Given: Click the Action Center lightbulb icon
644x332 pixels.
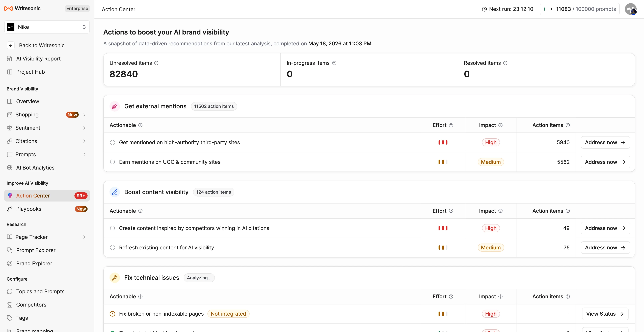Looking at the screenshot, I should click(10, 196).
